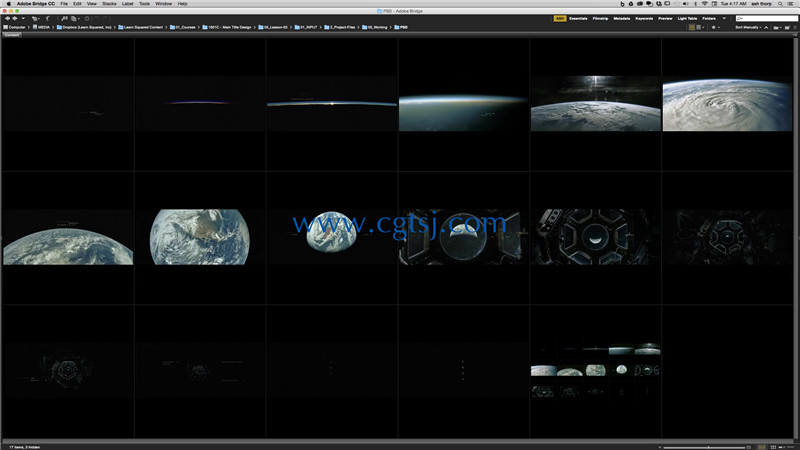The height and width of the screenshot is (450, 800).
Task: Open the Stacks menu
Action: pyautogui.click(x=109, y=4)
